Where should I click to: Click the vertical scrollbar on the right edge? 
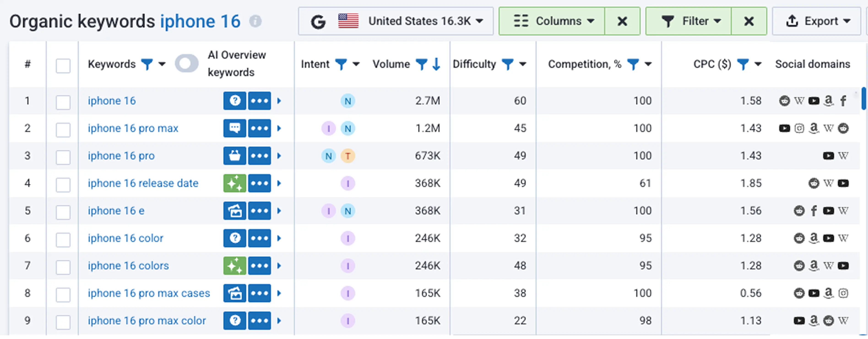(x=864, y=98)
